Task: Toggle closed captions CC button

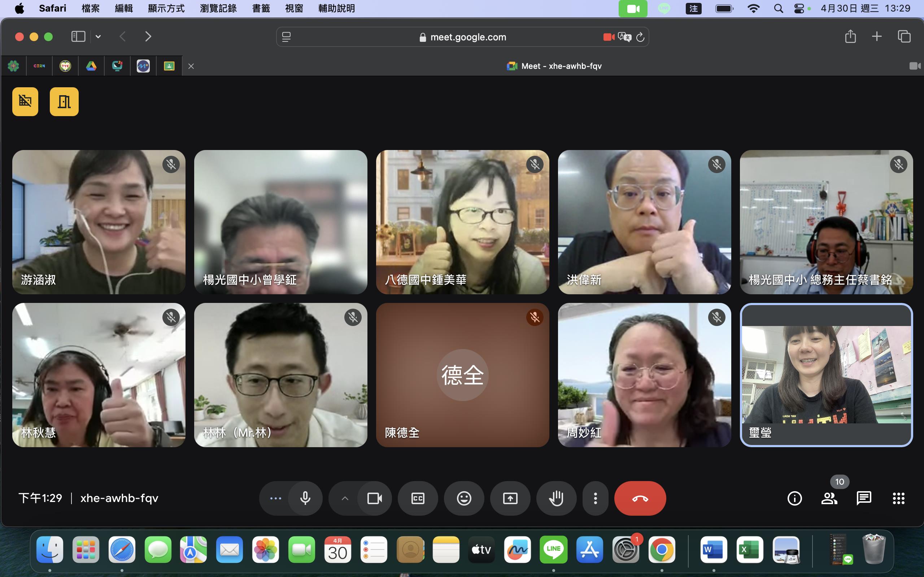Action: pyautogui.click(x=418, y=498)
